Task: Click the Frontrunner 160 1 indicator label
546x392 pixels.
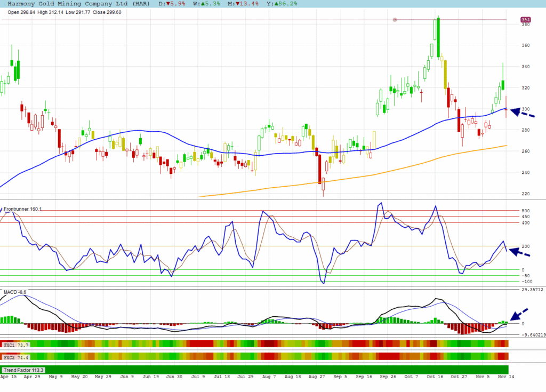Action: [x=23, y=209]
